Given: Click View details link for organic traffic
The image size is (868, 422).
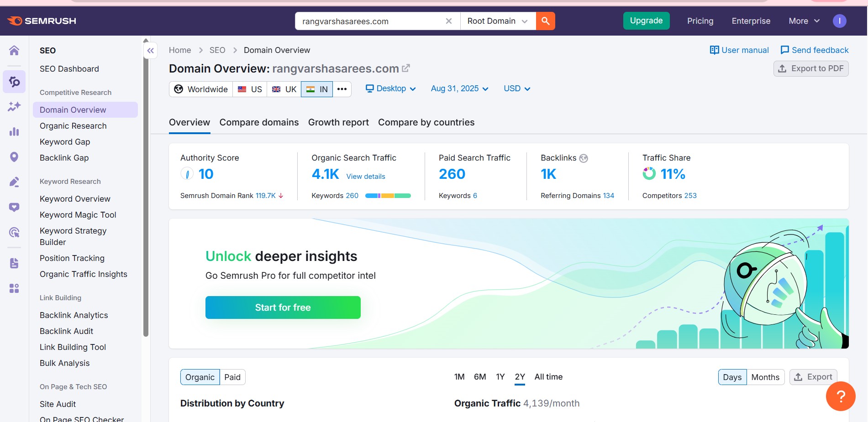Looking at the screenshot, I should (365, 177).
